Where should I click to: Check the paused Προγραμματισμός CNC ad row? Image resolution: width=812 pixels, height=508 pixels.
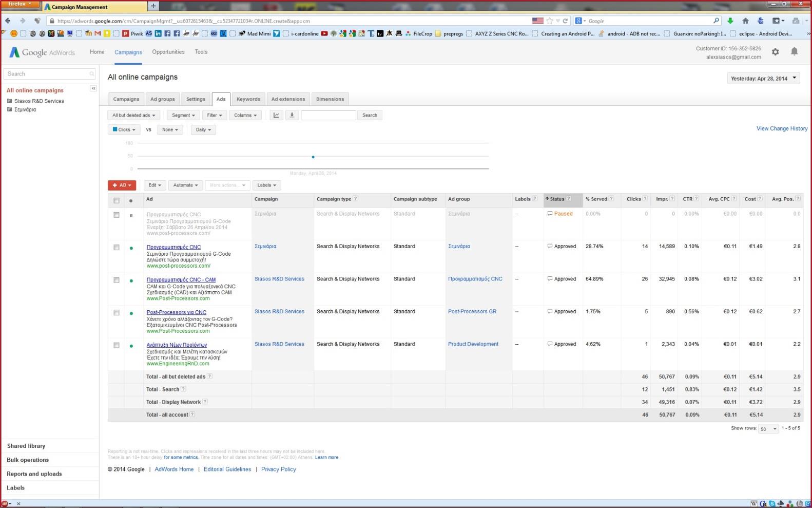point(117,215)
